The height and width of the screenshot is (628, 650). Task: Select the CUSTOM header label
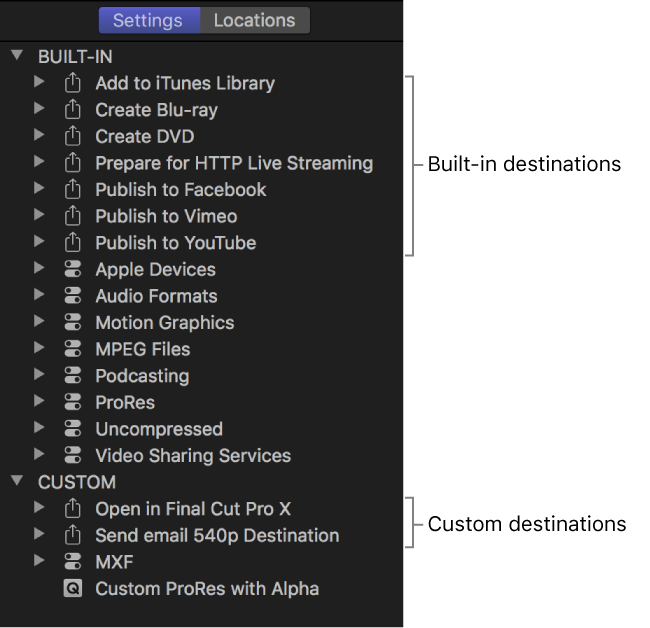click(x=77, y=482)
